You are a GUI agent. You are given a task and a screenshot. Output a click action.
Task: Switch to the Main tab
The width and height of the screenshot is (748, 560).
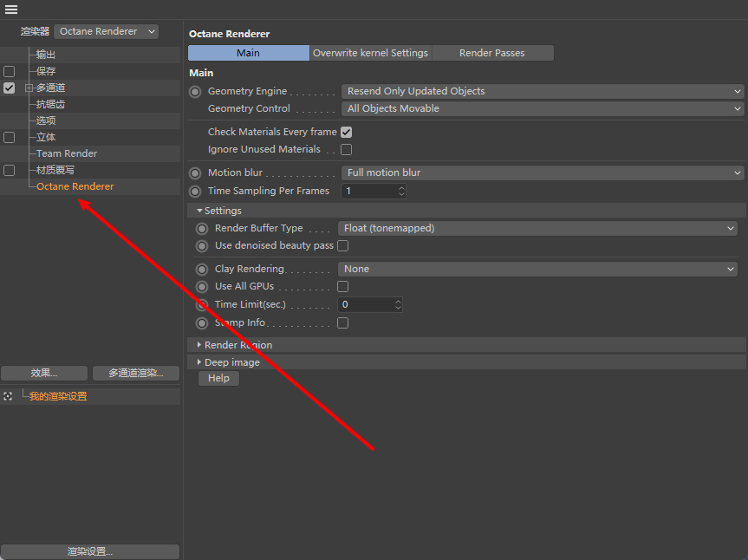pyautogui.click(x=249, y=53)
